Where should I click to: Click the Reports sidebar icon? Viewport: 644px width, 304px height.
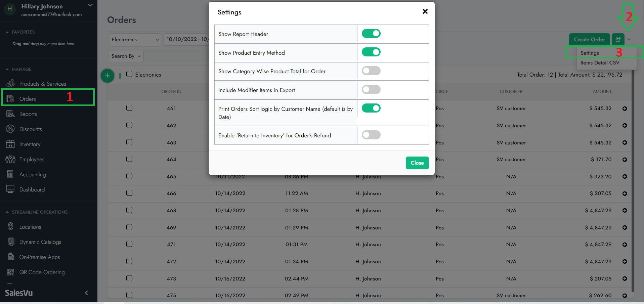pos(10,114)
